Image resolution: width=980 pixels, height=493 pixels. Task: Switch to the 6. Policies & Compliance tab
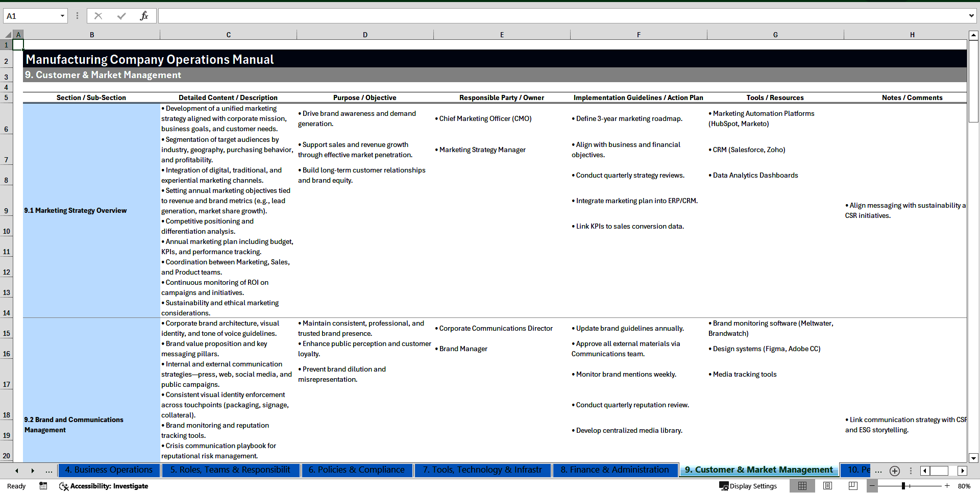[x=357, y=470]
